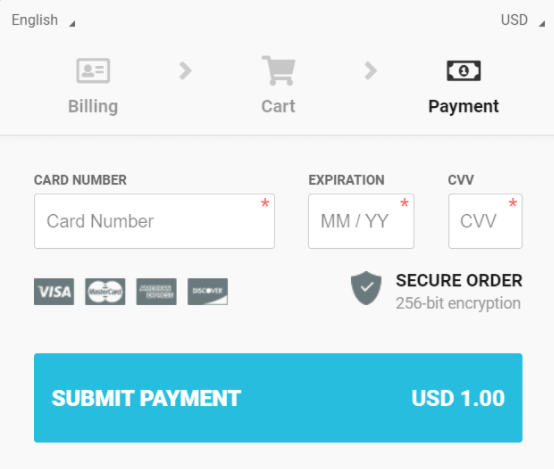Click the Billing ID card icon
This screenshot has width=554, height=469.
(93, 71)
